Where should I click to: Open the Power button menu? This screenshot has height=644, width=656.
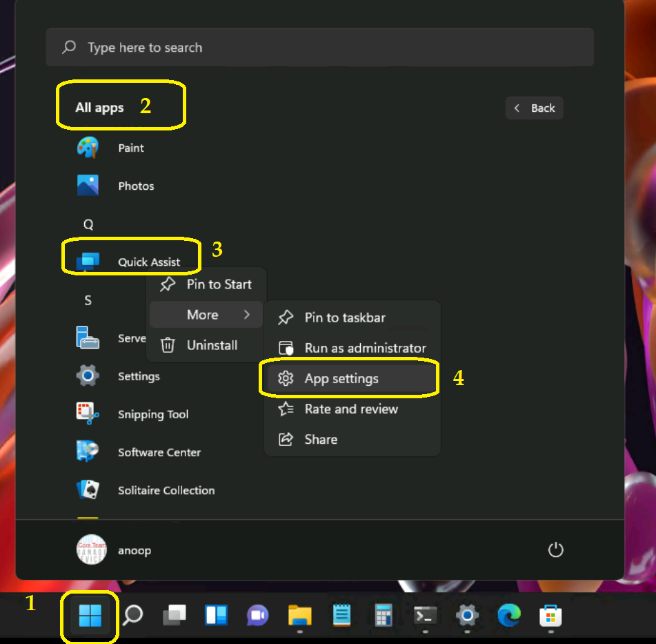[555, 550]
